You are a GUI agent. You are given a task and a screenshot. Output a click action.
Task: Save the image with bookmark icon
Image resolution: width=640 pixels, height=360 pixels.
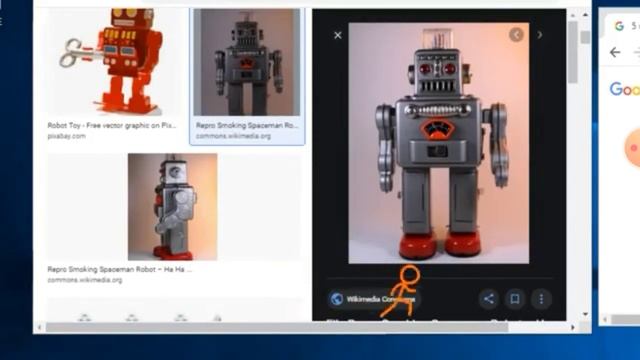pos(515,299)
